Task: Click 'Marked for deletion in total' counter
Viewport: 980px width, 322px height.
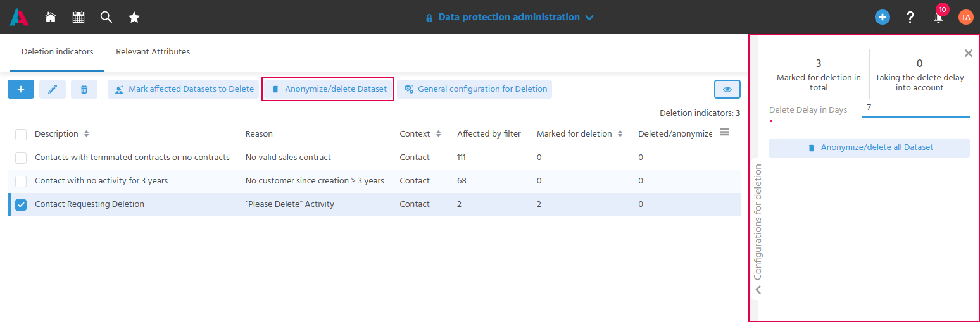Action: [819, 73]
